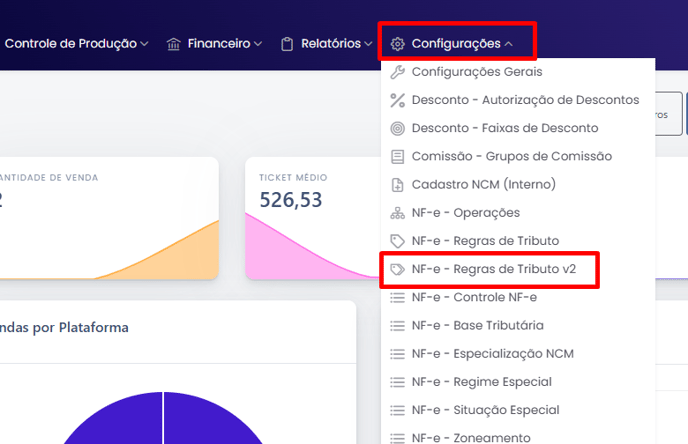Click the gear icon beside Configurações

pyautogui.click(x=397, y=44)
